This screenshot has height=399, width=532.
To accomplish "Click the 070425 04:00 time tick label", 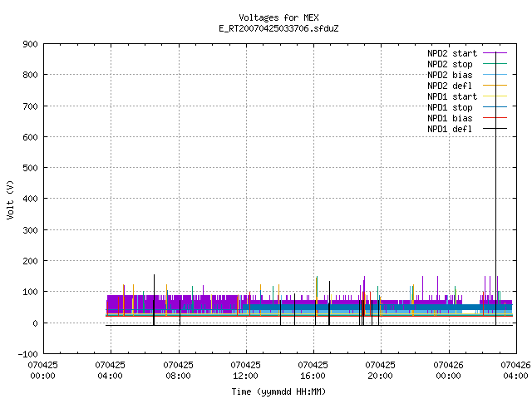I will pos(111,371).
